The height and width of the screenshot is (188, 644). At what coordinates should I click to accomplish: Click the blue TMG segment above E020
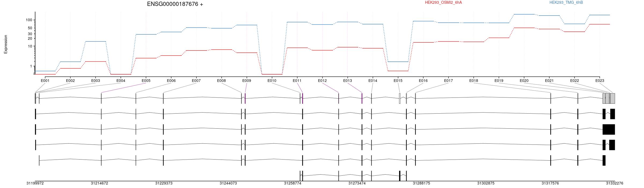(524, 14)
